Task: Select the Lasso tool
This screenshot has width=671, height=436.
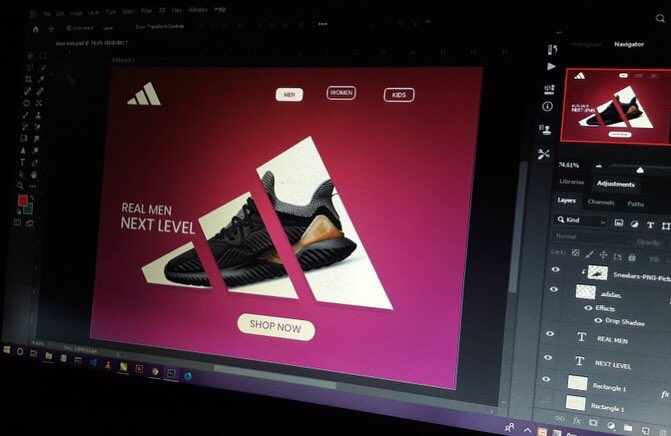Action: tap(29, 68)
